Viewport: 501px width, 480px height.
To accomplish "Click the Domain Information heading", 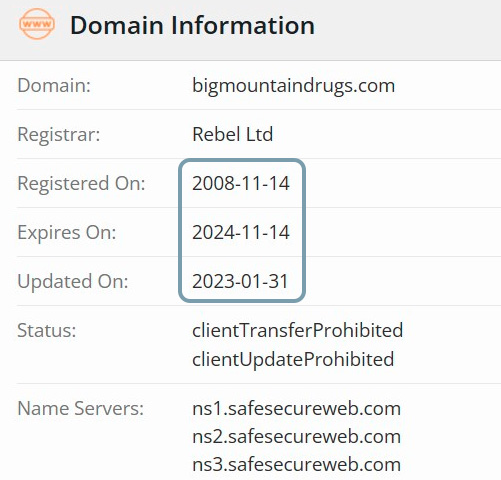I will 192,25.
